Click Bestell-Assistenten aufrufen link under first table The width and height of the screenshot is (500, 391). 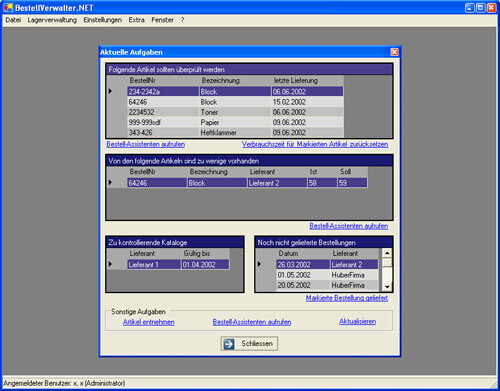[x=145, y=144]
